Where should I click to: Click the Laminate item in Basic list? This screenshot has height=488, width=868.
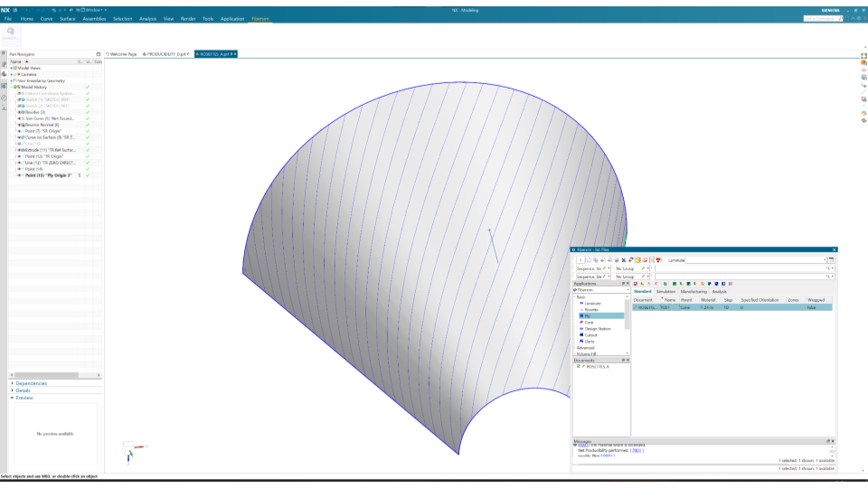(x=592, y=303)
